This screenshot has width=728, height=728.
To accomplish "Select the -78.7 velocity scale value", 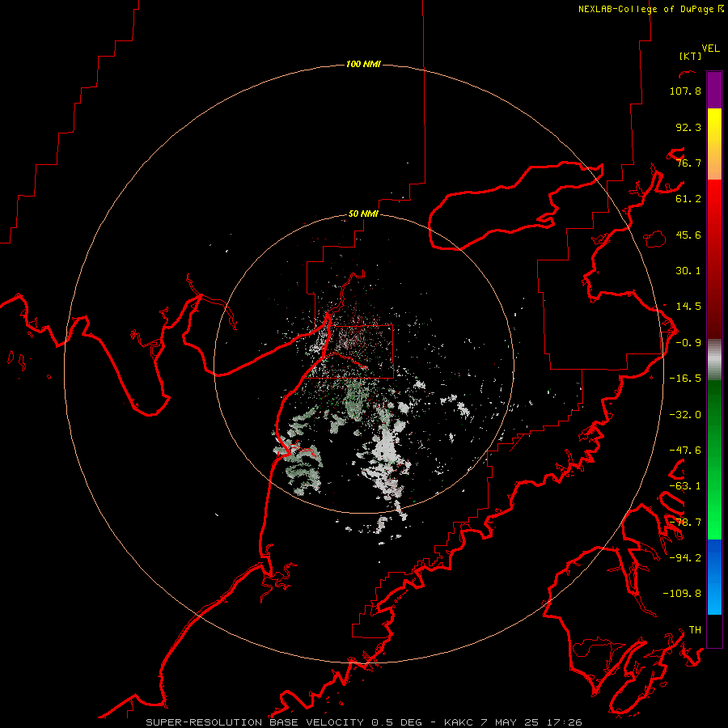I will (x=685, y=523).
